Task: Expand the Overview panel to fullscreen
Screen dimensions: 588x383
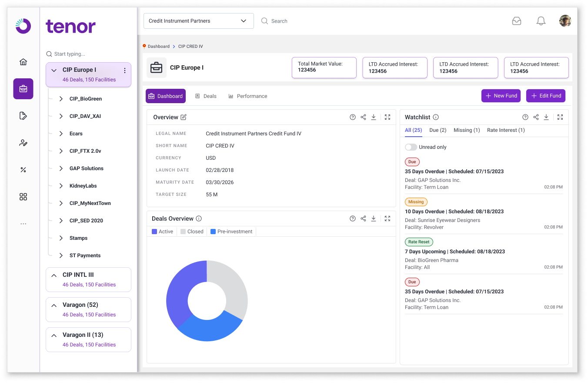Action: point(388,117)
